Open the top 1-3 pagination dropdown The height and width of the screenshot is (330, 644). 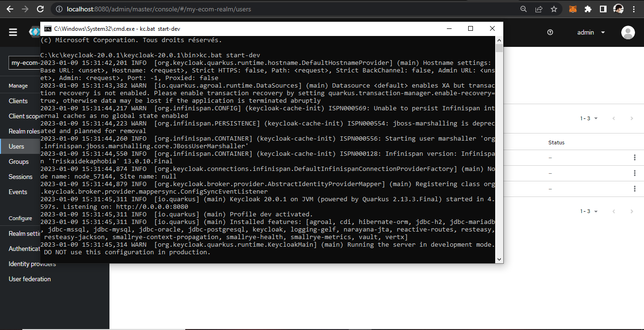(589, 118)
